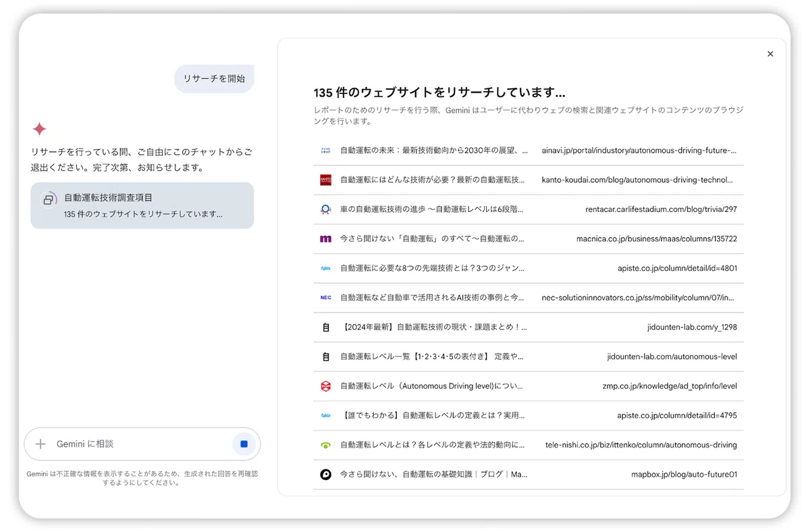
Task: Click URL mapbox.jp/blog/auto-future01
Action: point(684,475)
